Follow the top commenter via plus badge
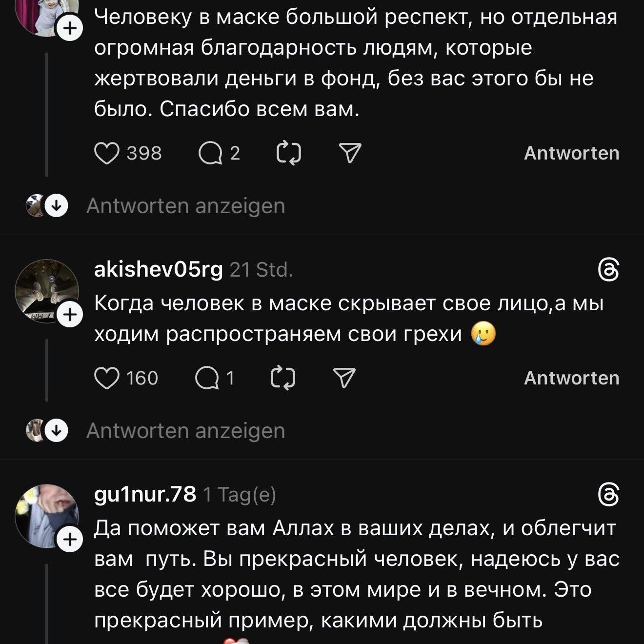The width and height of the screenshot is (644, 644). coord(70,29)
